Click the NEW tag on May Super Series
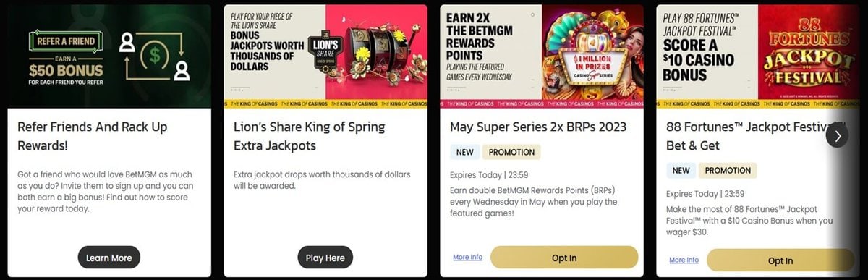This screenshot has height=280, width=868. tap(464, 152)
